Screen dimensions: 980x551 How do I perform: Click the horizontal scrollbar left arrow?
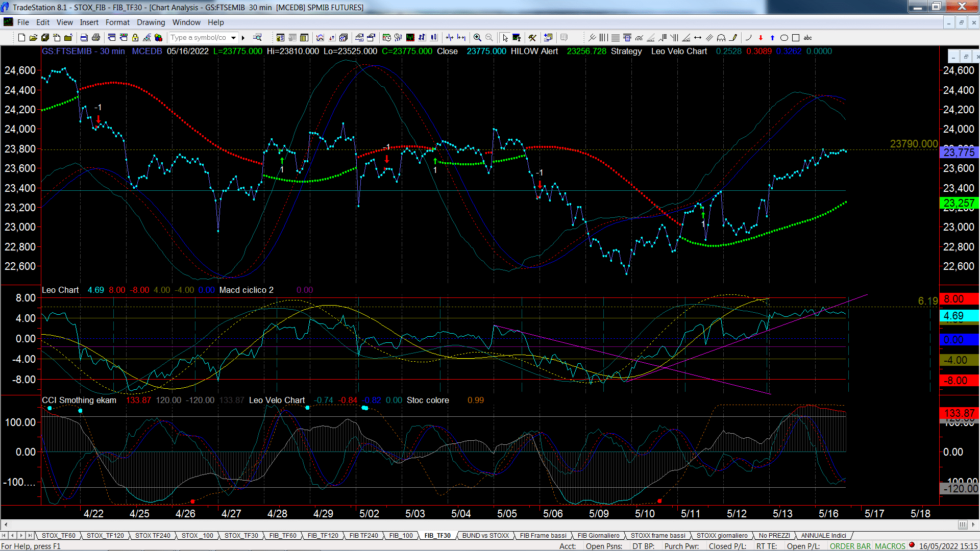5,524
